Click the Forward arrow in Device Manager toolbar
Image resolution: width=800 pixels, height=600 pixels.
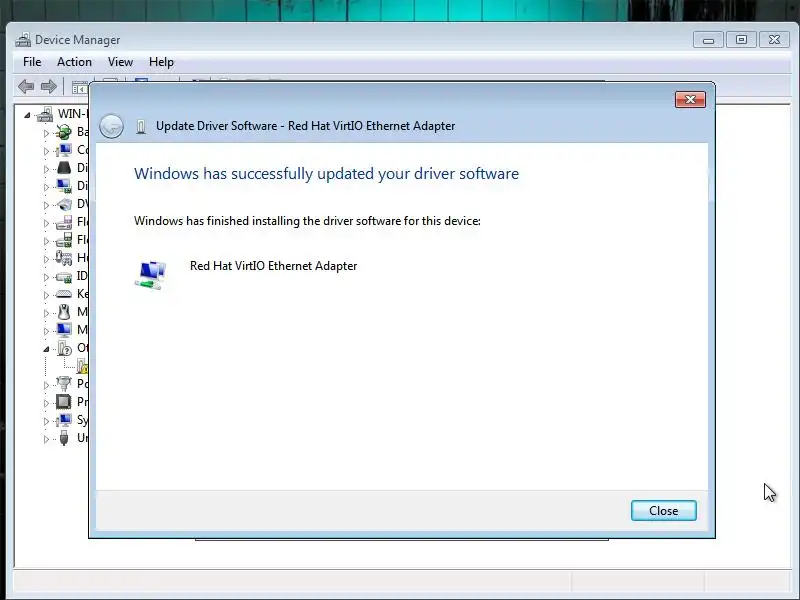point(49,87)
